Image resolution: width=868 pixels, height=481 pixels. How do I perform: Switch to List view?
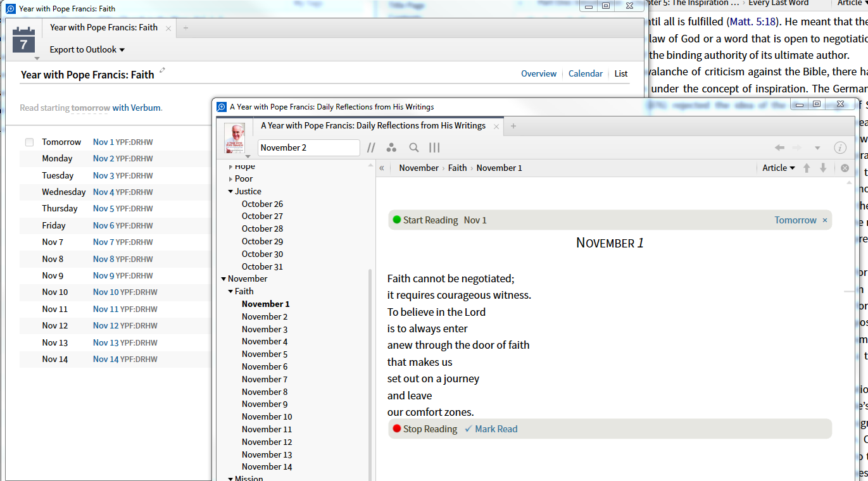621,73
